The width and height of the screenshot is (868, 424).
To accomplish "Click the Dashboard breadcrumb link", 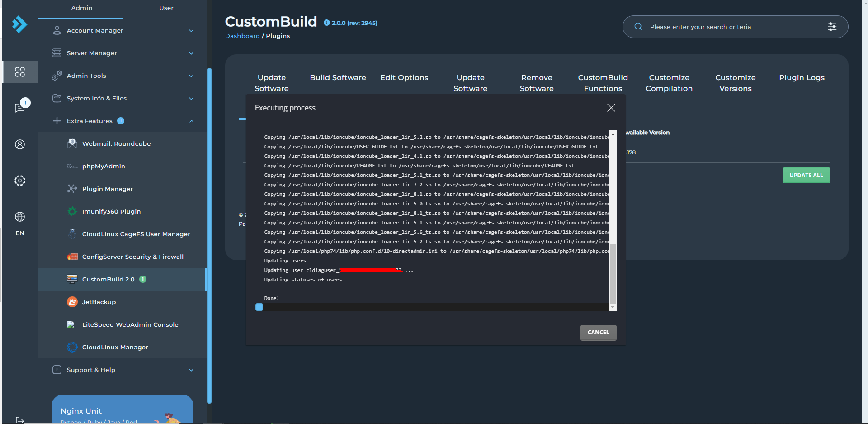I will point(242,36).
